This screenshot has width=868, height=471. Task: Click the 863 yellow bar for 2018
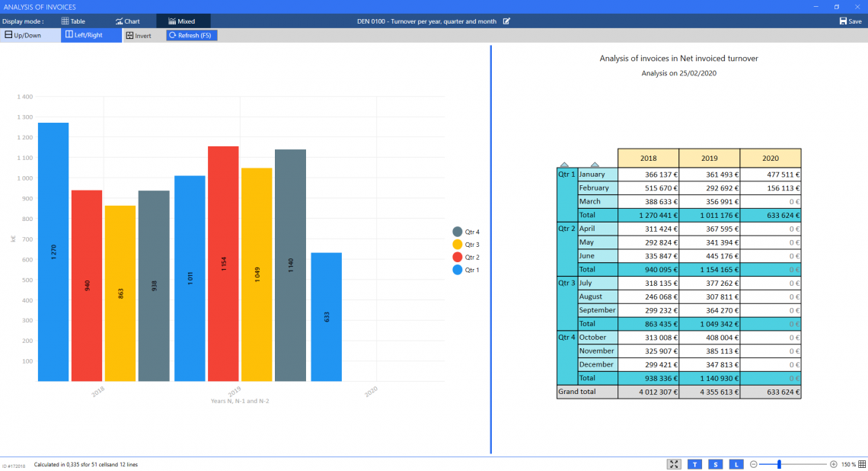coord(120,293)
